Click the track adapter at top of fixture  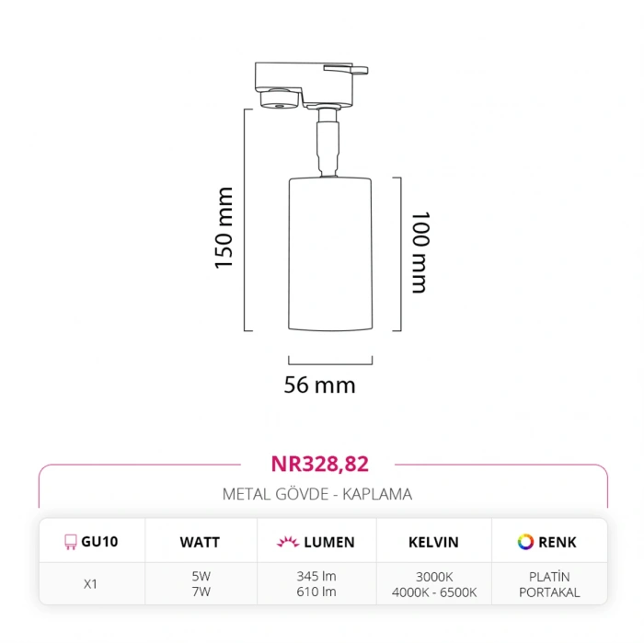point(308,84)
